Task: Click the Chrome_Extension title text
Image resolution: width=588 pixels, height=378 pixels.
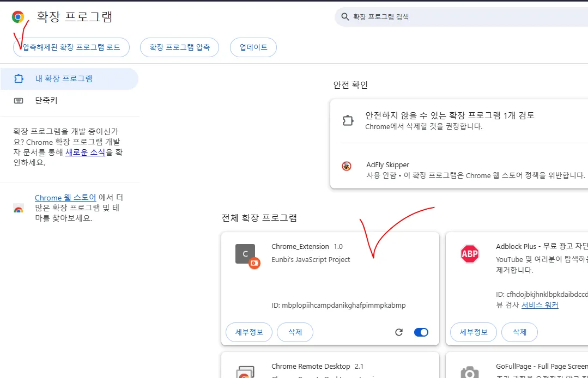Action: pos(300,247)
